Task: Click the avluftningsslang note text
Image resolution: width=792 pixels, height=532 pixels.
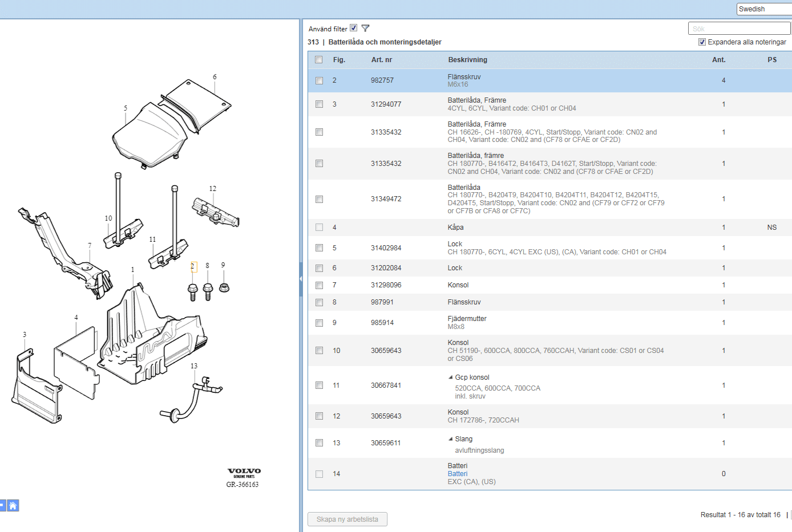Action: [x=480, y=450]
